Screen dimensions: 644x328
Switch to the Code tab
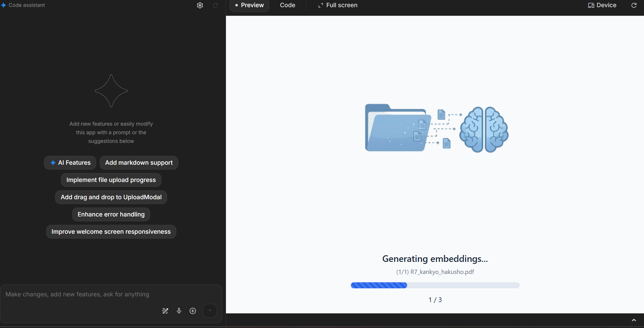click(287, 5)
